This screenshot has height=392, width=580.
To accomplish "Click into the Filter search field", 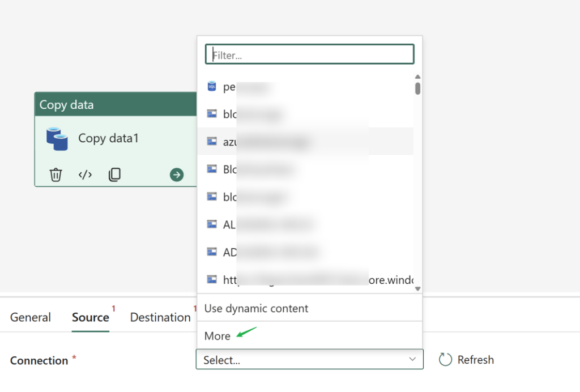I will (310, 54).
